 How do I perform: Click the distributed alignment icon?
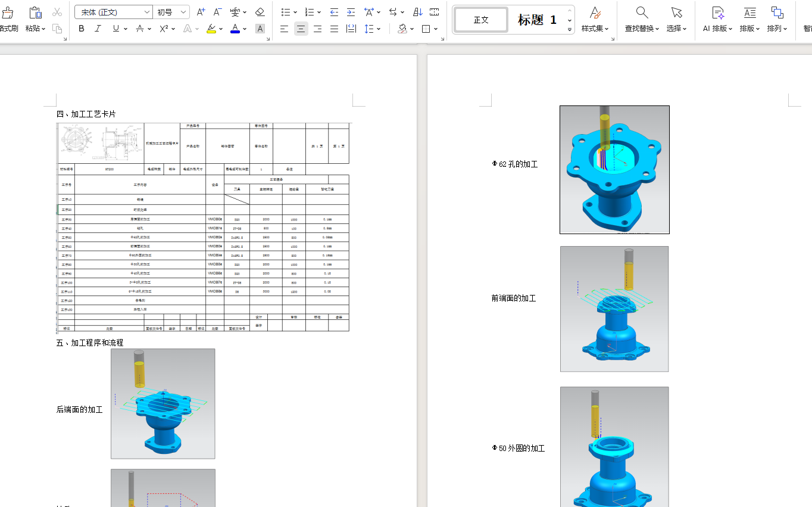[x=351, y=29]
